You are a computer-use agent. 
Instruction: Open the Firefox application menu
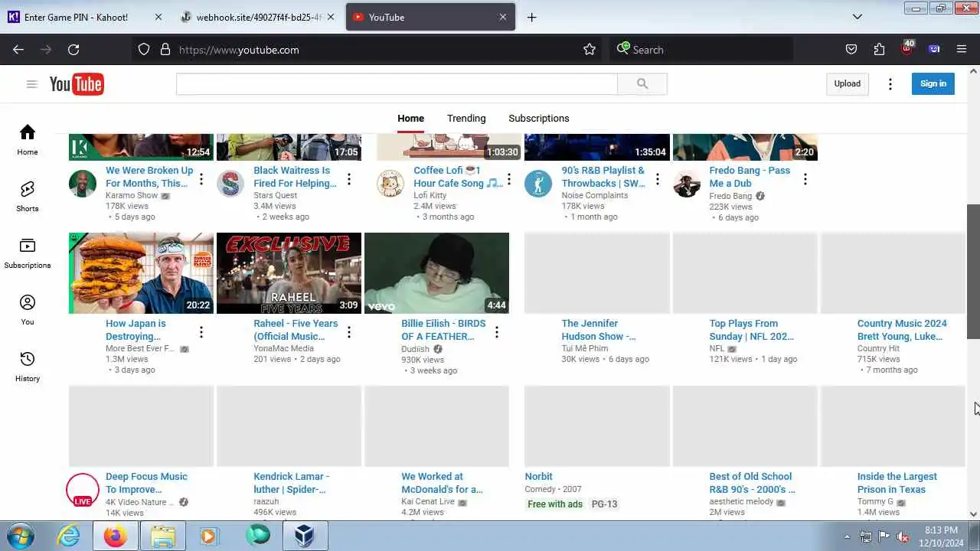[962, 50]
